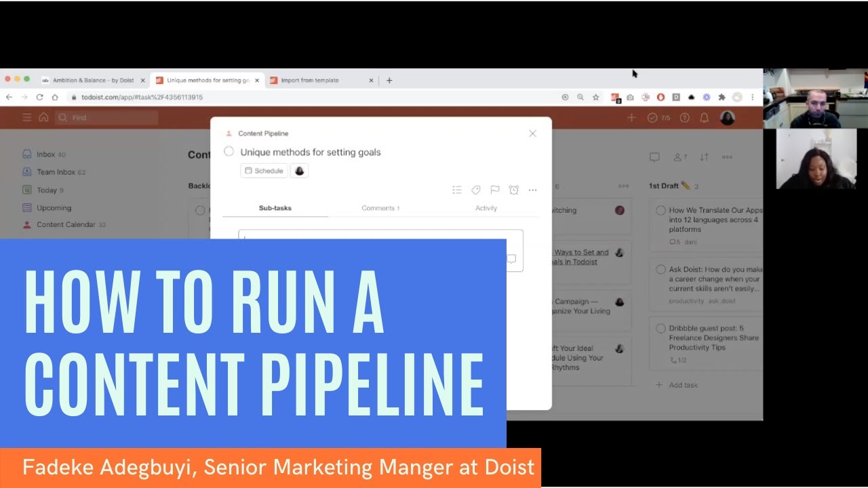
Task: Open Today view in the sidebar
Action: pos(43,190)
